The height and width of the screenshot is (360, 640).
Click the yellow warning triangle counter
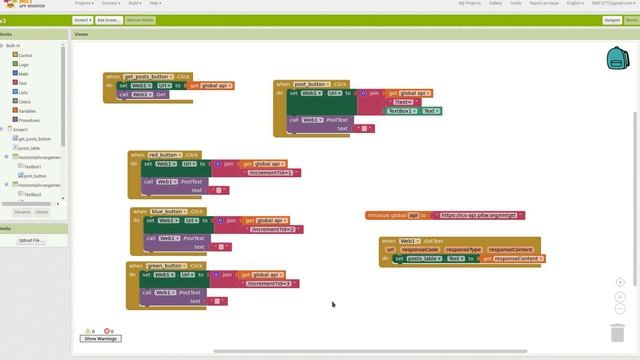point(87,331)
